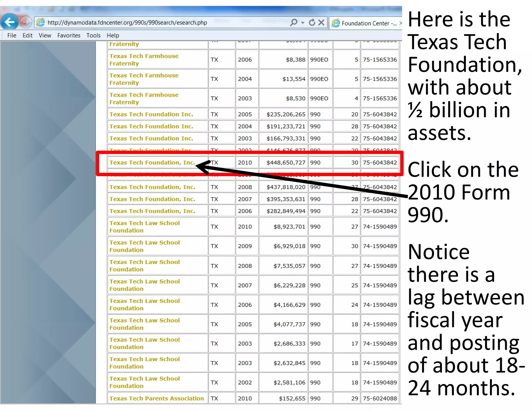
Task: Open Texas Tech Law School Foundation 2009 filing
Action: pos(144,246)
